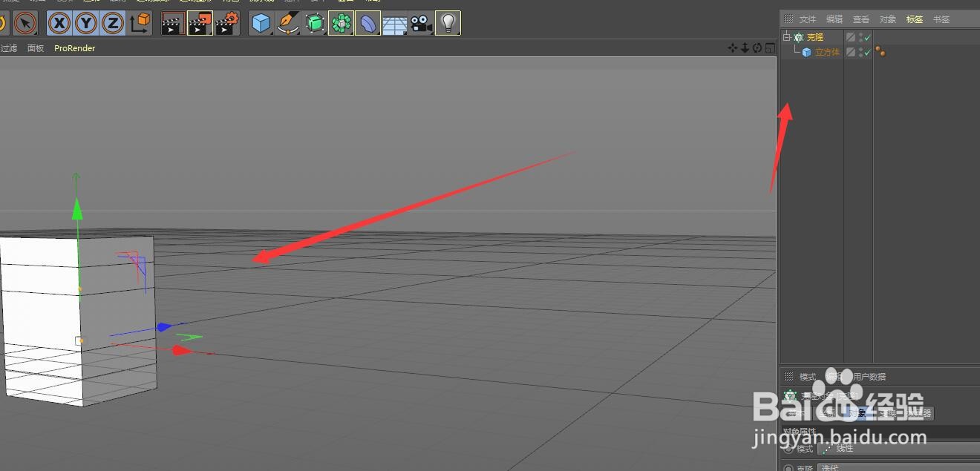Screen dimensions: 980x471
Task: Click the 模式 parameter radio circle
Action: coord(788,449)
